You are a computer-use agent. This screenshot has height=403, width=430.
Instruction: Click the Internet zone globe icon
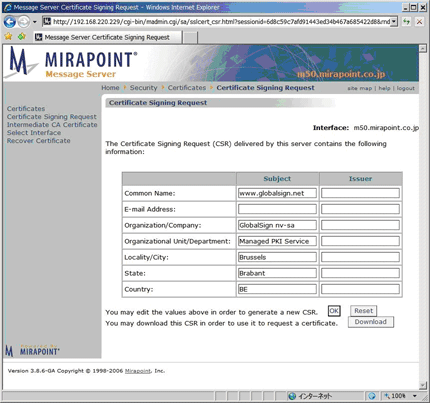tap(292, 396)
